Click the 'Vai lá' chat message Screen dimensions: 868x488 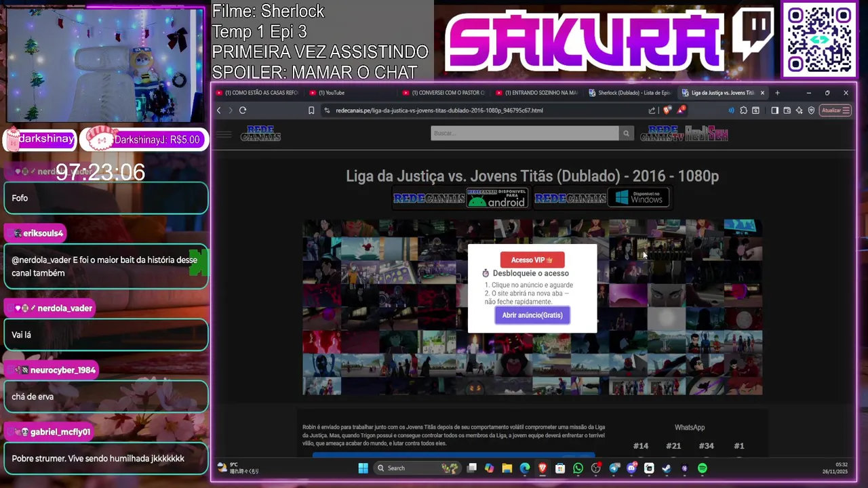pos(106,335)
